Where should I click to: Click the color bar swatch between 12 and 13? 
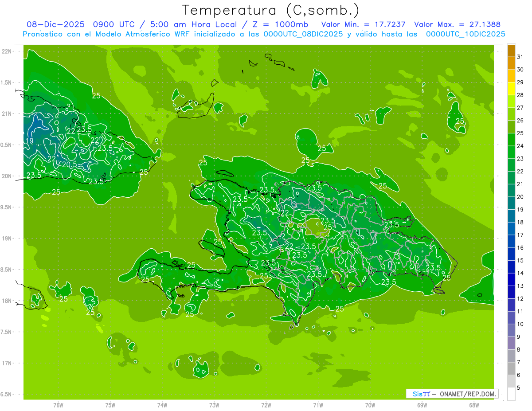coord(511,292)
